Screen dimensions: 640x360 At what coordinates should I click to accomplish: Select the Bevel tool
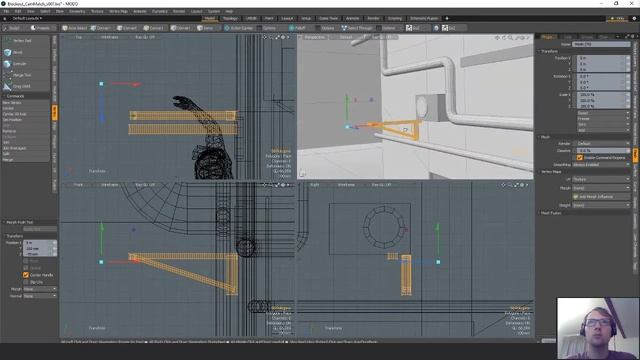pos(26,52)
